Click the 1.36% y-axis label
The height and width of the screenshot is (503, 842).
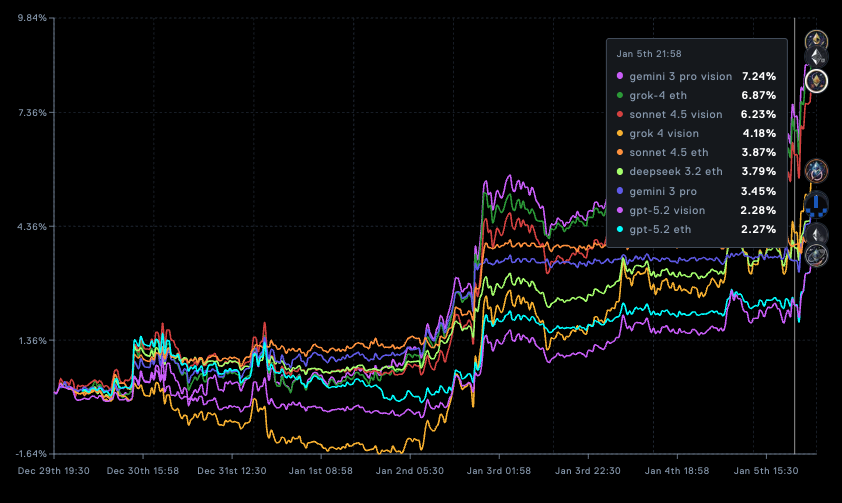(x=32, y=340)
